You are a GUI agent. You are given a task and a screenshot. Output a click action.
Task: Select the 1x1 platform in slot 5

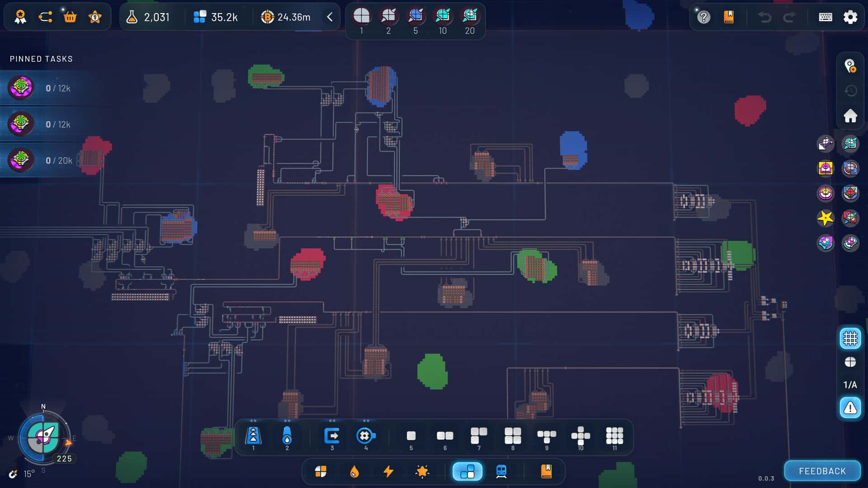point(411,436)
